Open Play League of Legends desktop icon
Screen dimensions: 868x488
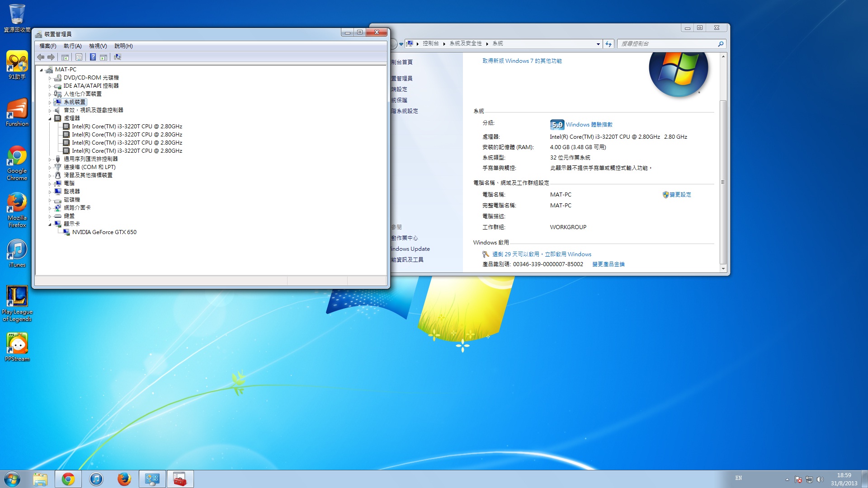coord(17,304)
